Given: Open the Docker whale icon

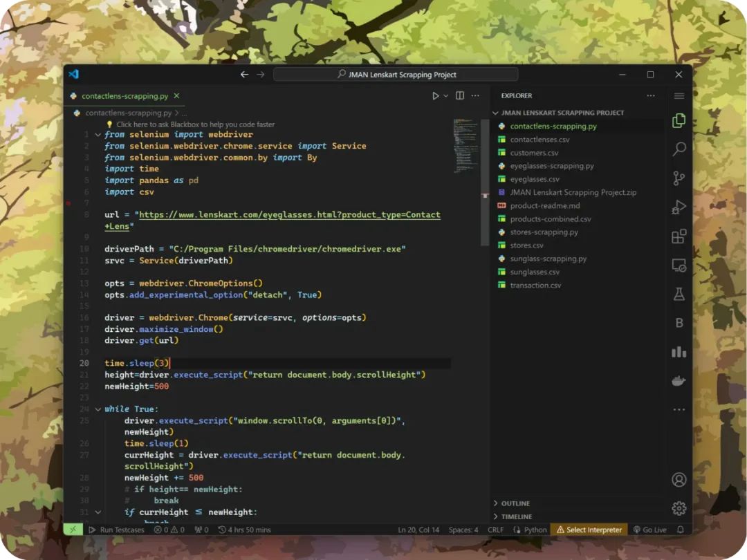Looking at the screenshot, I should tap(679, 380).
